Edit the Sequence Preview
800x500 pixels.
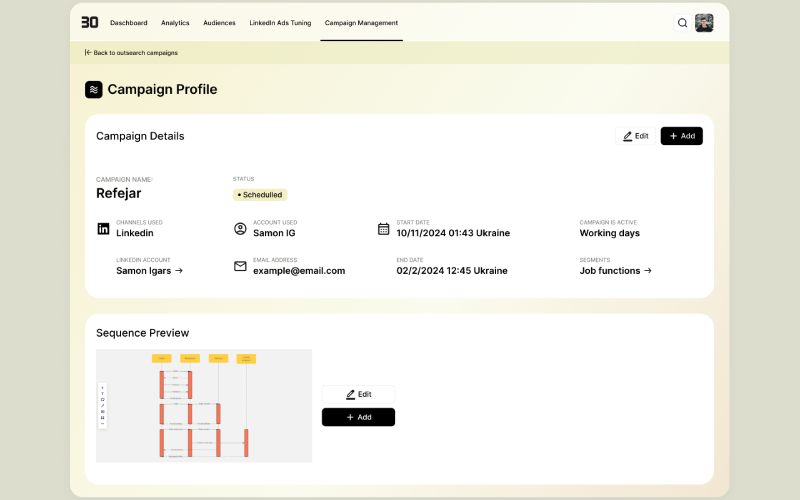pos(358,394)
